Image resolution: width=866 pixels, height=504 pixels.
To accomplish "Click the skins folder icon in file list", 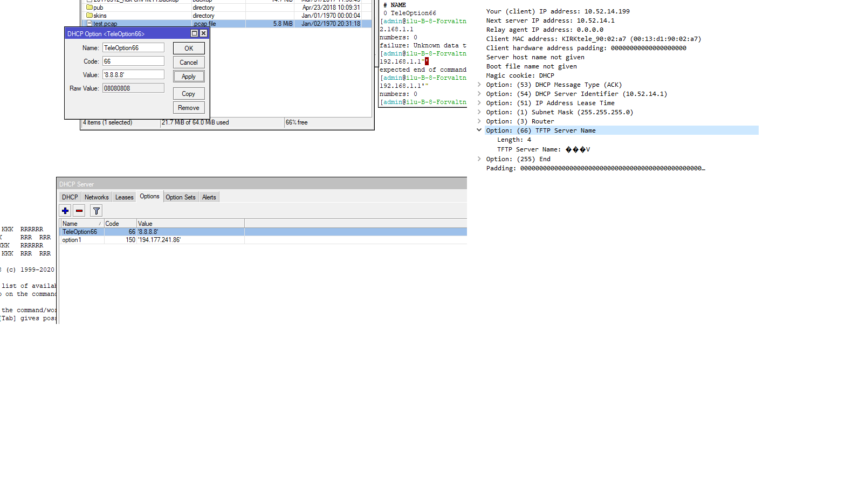I will click(90, 16).
